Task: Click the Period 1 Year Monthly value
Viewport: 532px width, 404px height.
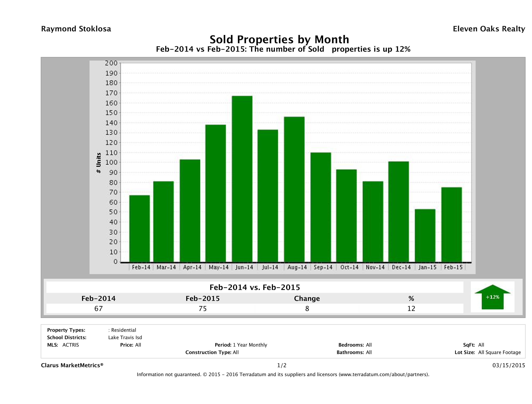Action: click(250, 345)
